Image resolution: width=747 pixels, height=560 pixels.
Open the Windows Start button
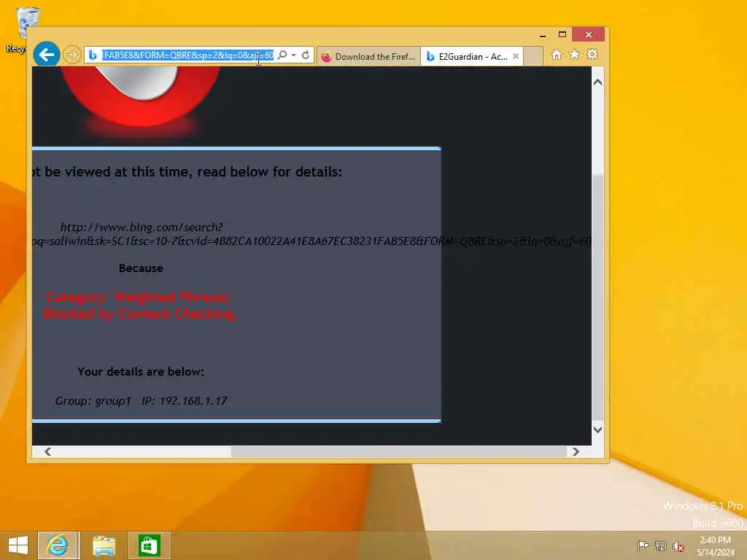coord(18,545)
